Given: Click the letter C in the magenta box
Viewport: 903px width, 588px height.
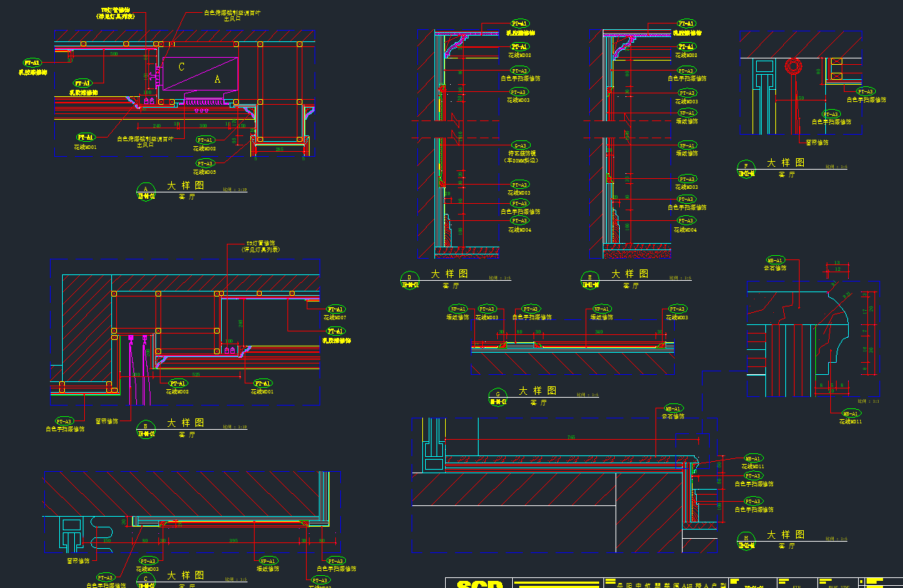Looking at the screenshot, I should 181,67.
